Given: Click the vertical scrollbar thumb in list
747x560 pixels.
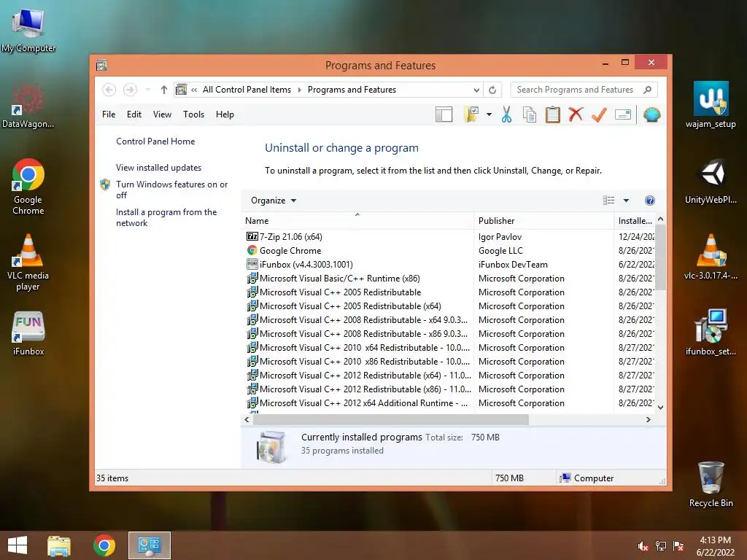Looking at the screenshot, I should coord(660,257).
